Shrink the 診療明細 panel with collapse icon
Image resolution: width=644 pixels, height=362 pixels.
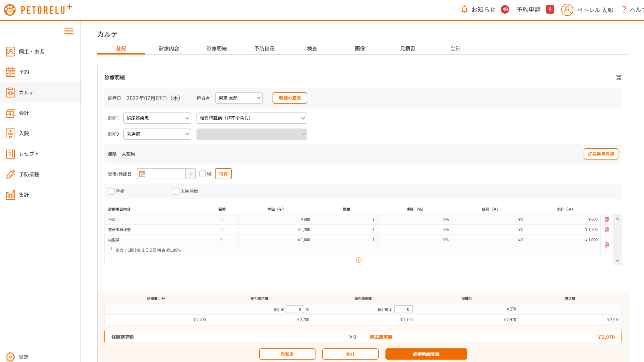(x=619, y=78)
